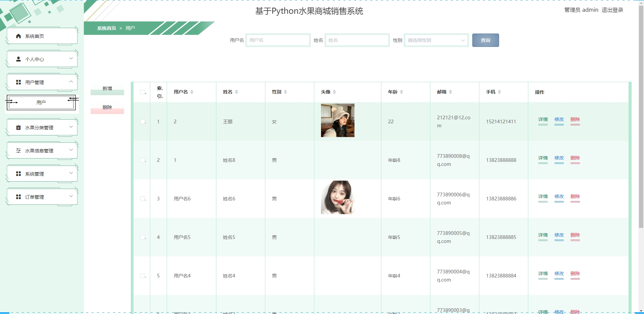
Task: View 详情 for user 用户名6
Action: tap(543, 197)
